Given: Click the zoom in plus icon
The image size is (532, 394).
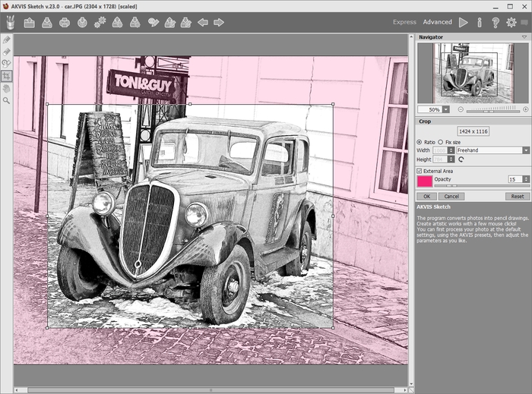Looking at the screenshot, I should [526, 109].
